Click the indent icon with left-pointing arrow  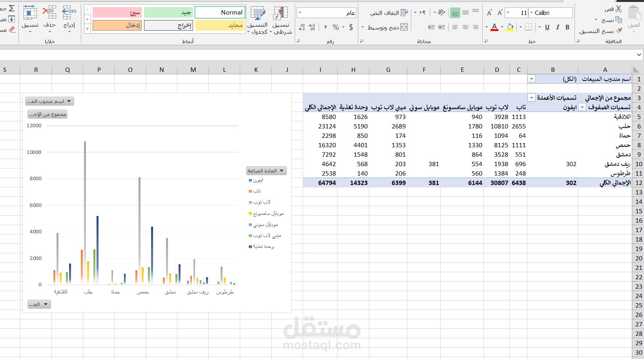[x=431, y=27]
